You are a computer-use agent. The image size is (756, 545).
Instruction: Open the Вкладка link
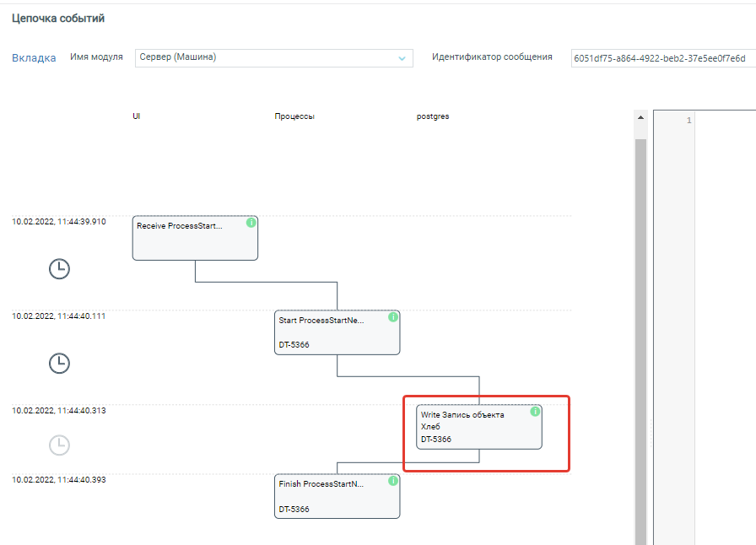pos(34,58)
